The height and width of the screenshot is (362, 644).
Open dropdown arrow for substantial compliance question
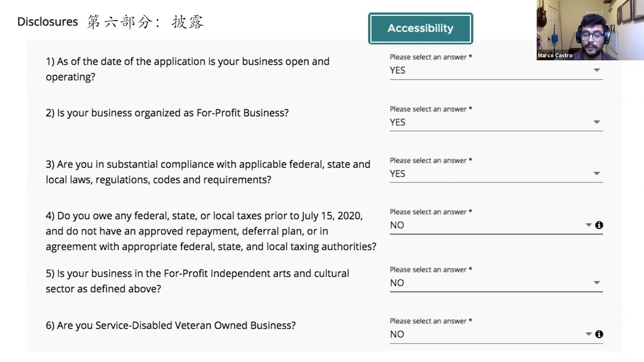pyautogui.click(x=597, y=174)
